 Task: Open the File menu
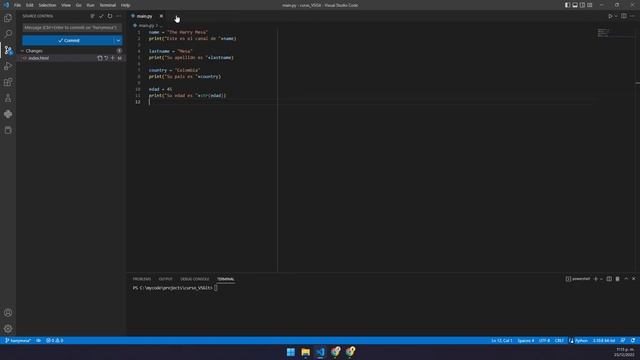(x=18, y=5)
